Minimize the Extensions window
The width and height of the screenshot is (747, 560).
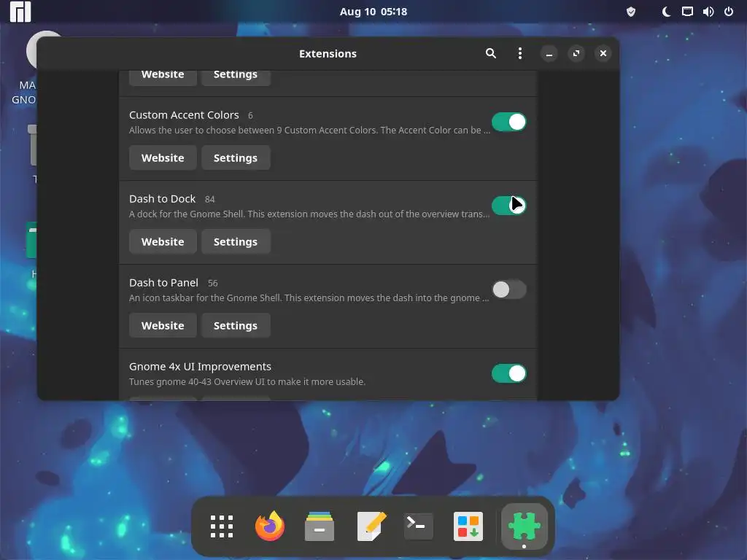tap(549, 54)
